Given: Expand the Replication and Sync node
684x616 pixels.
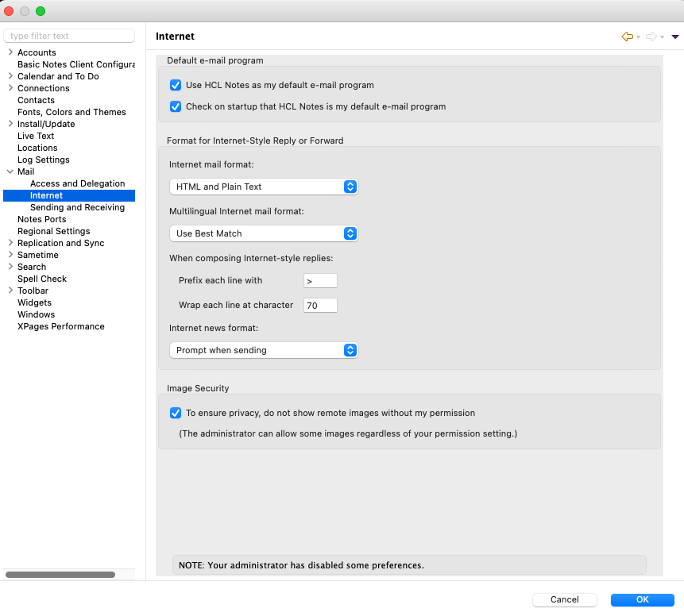Looking at the screenshot, I should point(10,243).
